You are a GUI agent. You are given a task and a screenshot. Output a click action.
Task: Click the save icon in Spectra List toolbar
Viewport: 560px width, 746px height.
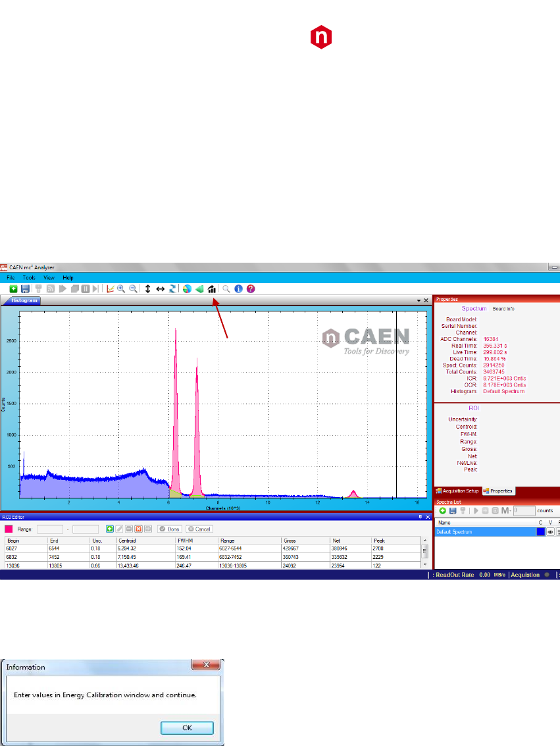[x=453, y=510]
